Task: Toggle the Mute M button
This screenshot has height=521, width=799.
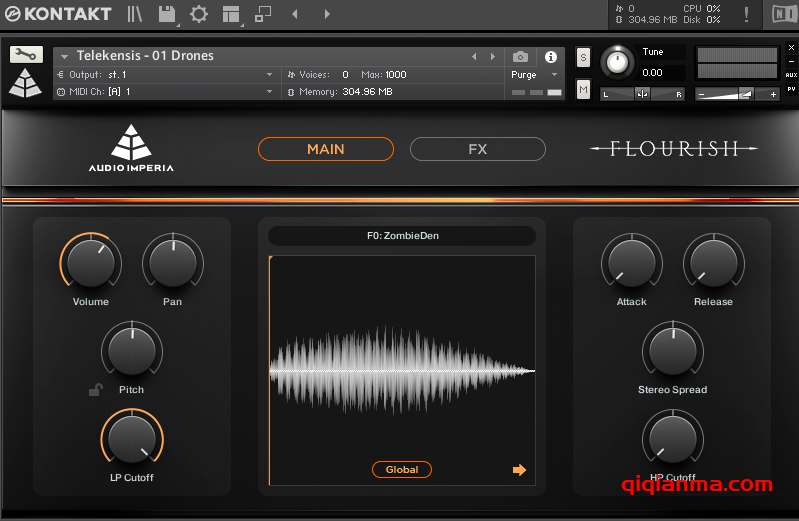Action: (583, 90)
